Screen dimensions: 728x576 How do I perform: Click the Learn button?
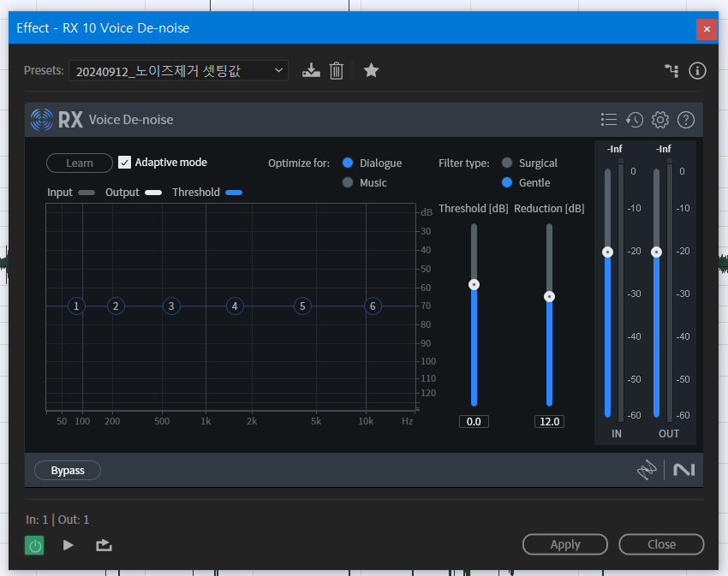80,163
